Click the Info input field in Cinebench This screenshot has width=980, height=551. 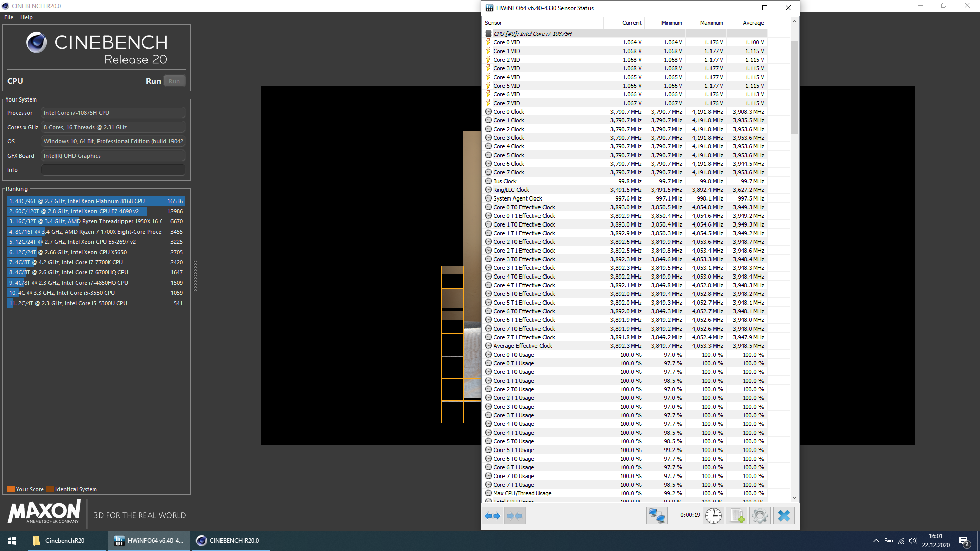point(113,170)
